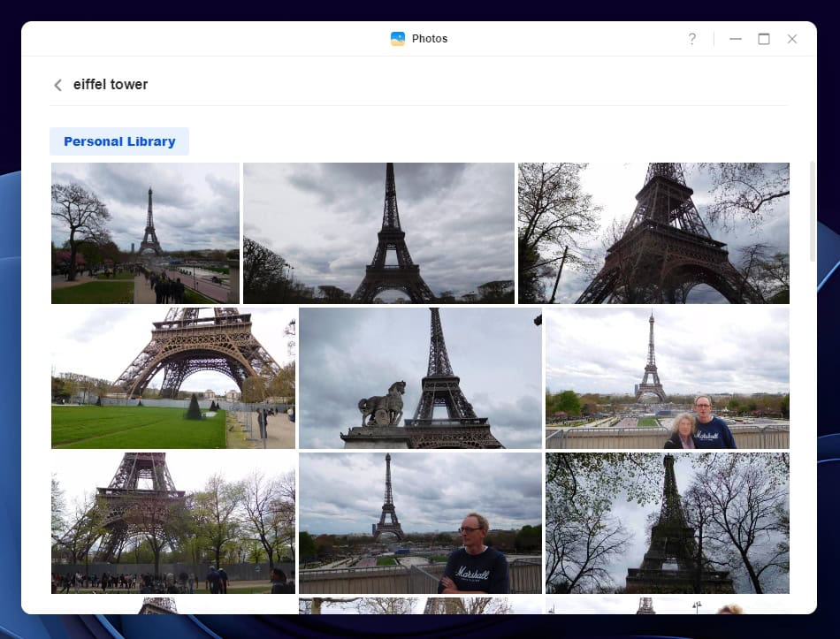Open photo of couple posing before tower

[667, 378]
